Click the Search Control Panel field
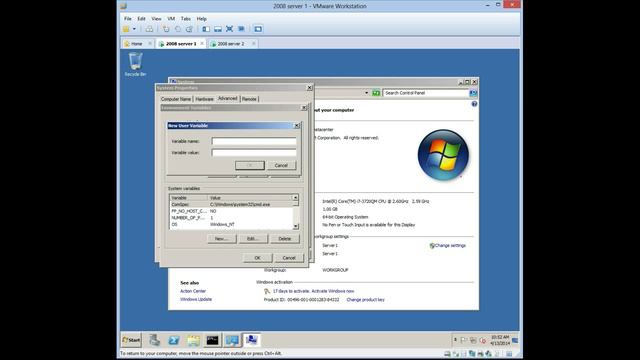Screen dimensions: 640x360 click(x=426, y=93)
